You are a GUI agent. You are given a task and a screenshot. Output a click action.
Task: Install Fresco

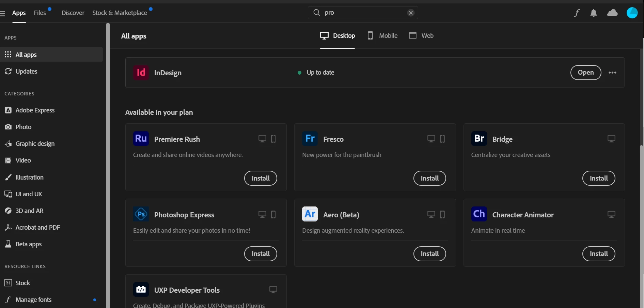430,178
